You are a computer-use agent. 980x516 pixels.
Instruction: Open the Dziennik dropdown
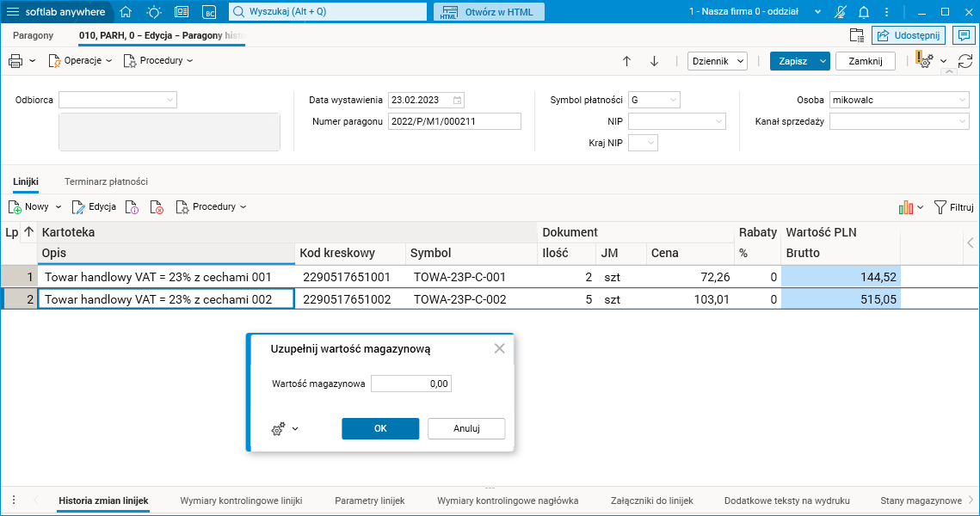718,61
